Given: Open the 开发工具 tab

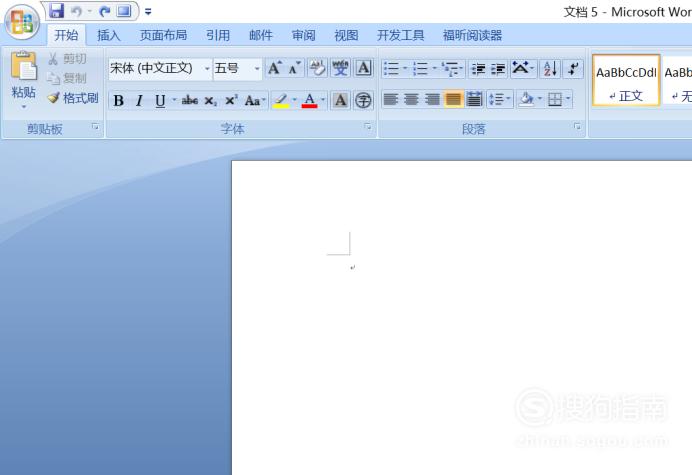Looking at the screenshot, I should click(x=400, y=35).
